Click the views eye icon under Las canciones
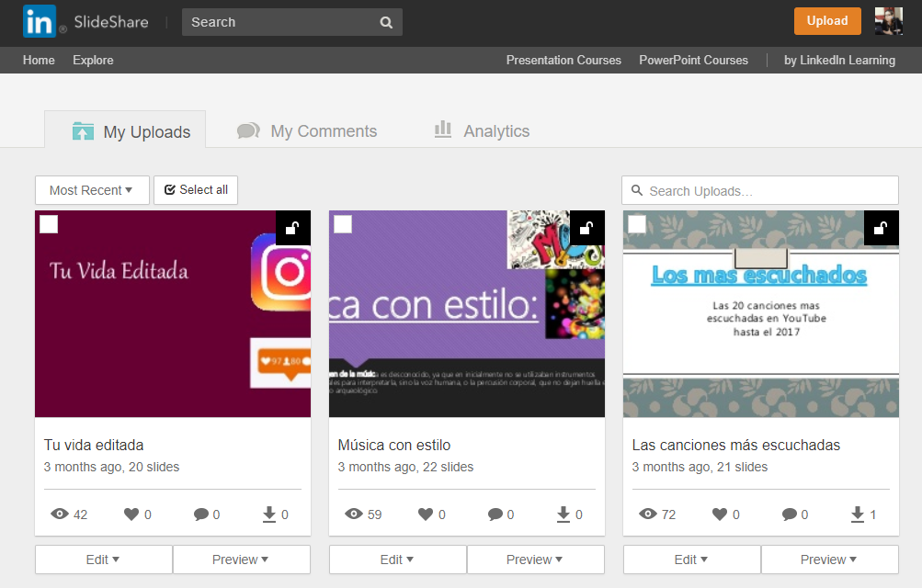922x588 pixels. click(648, 514)
